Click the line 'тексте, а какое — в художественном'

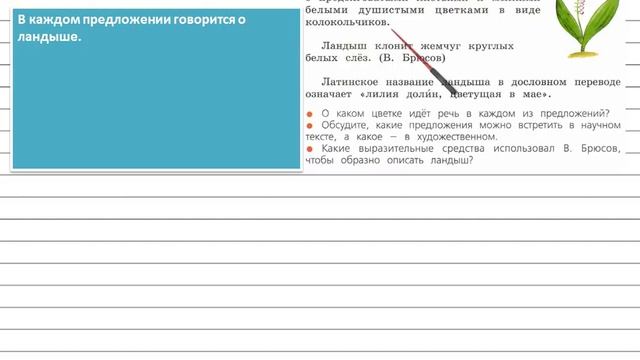coord(402,137)
